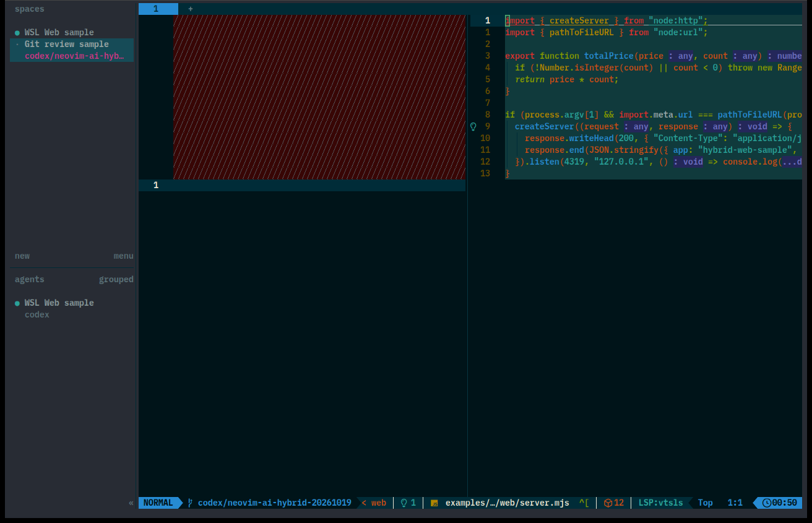Click the 00:50 time in the statusline
812x523 pixels.
click(785, 503)
